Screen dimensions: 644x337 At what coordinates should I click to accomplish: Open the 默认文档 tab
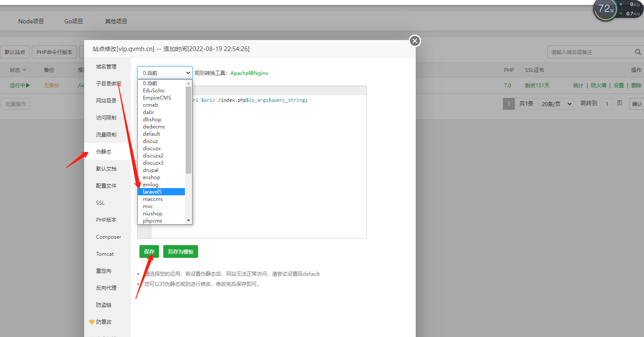(107, 169)
